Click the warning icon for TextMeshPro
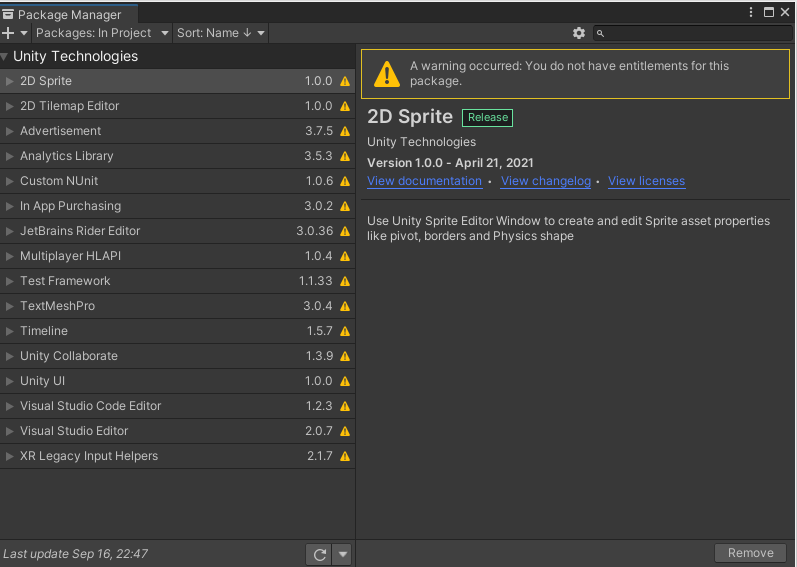 point(345,306)
